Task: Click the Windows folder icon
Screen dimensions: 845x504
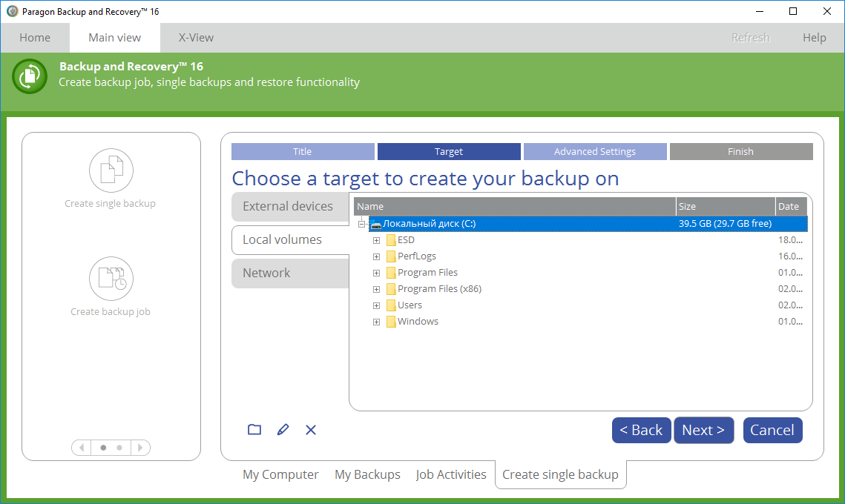Action: 391,322
